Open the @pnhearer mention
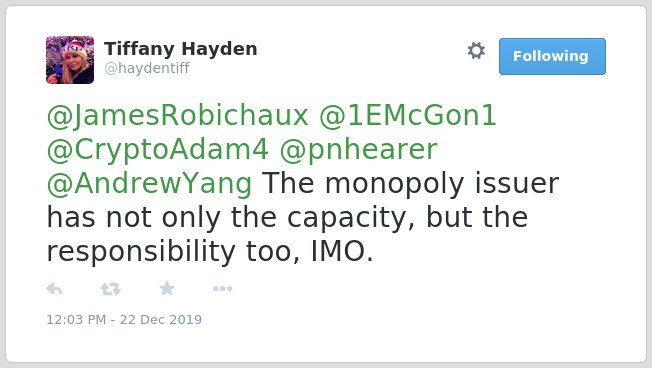The image size is (652, 368). pos(358,150)
